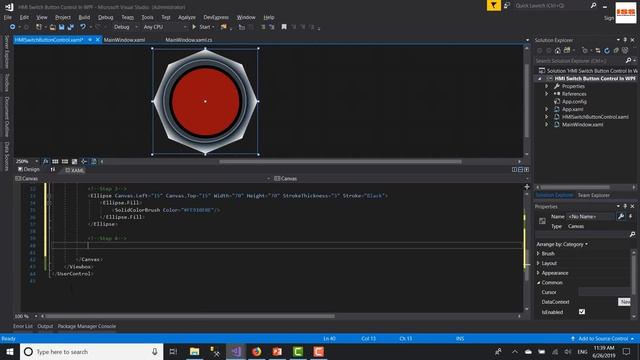This screenshot has height=360, width=640.
Task: Toggle snapping to snaplines in designer
Action: point(84,162)
